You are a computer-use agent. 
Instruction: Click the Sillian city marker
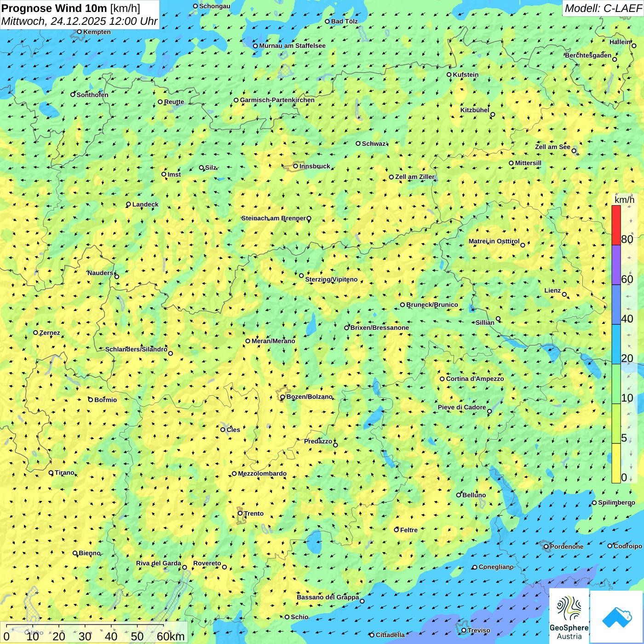[x=498, y=318]
